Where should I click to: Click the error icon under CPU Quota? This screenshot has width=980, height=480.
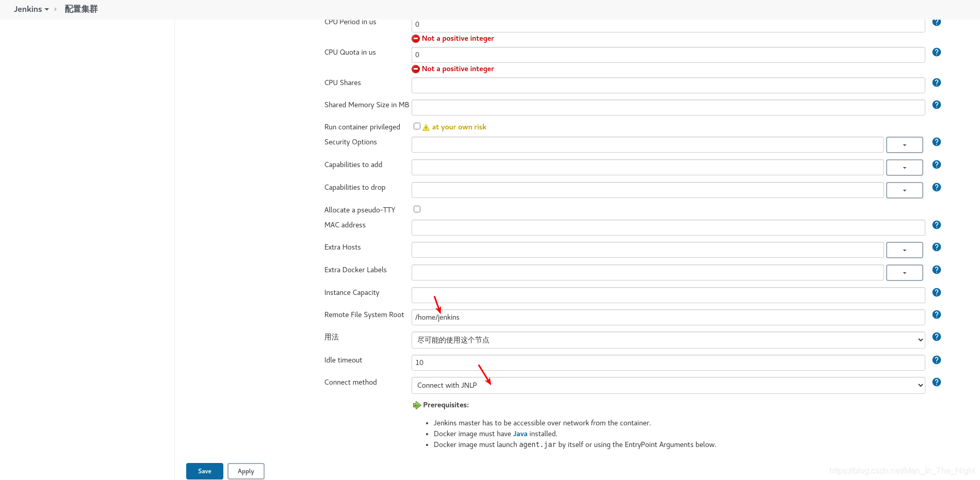point(416,69)
